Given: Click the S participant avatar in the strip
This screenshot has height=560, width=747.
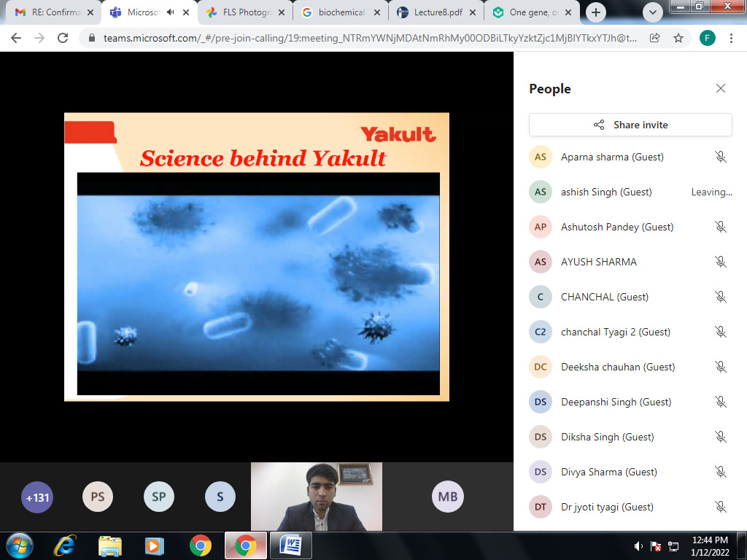Looking at the screenshot, I should click(220, 497).
